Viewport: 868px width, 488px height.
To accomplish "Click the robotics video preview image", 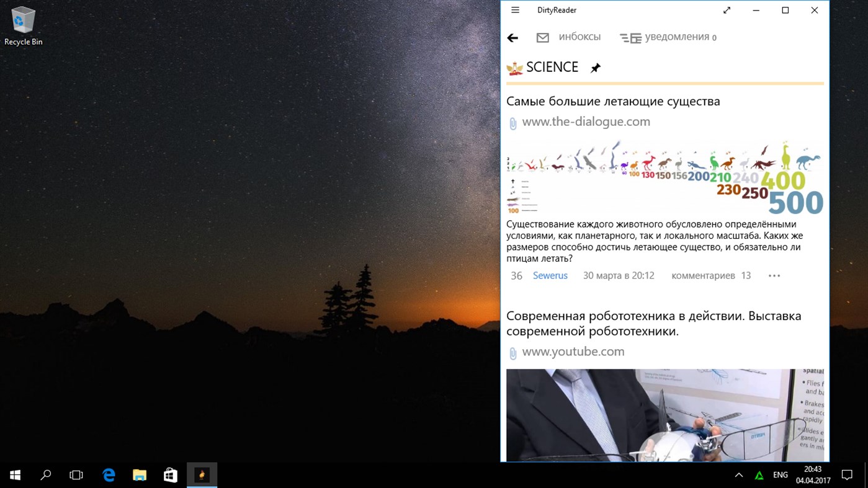I will [x=665, y=415].
